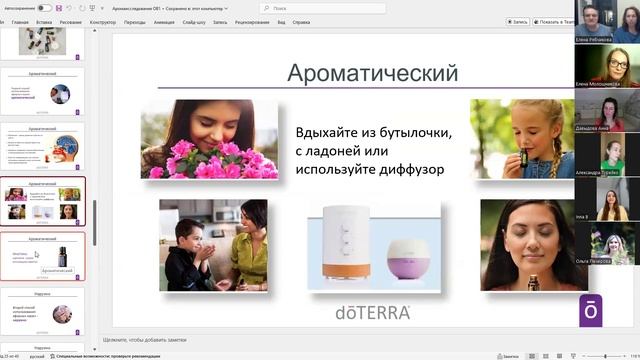Click the русский language indicator in status bar
Viewport: 640px width, 360px height.
pyautogui.click(x=37, y=356)
